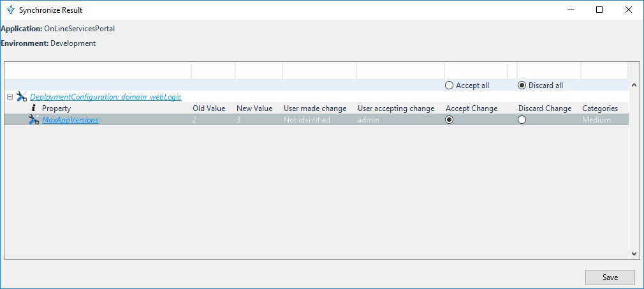This screenshot has width=644, height=289.
Task: Open the MaxAppVersions property link
Action: [70, 120]
